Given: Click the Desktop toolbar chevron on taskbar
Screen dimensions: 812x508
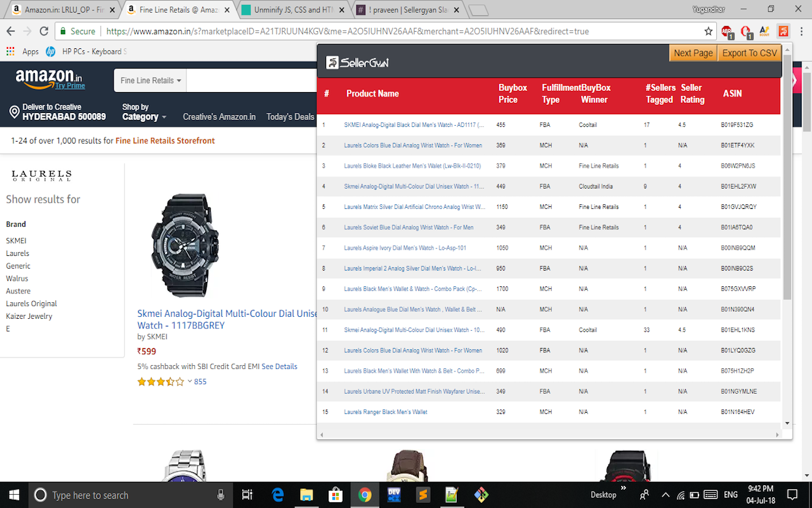Looking at the screenshot, I should point(623,488).
